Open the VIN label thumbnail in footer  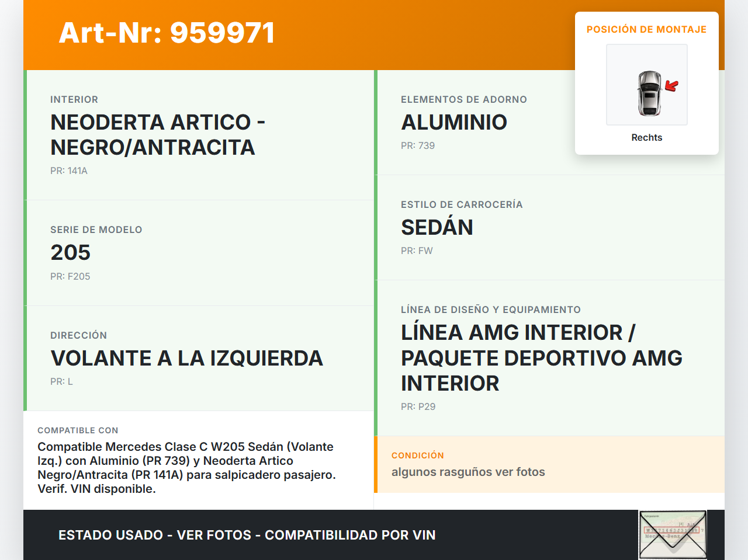point(673,535)
